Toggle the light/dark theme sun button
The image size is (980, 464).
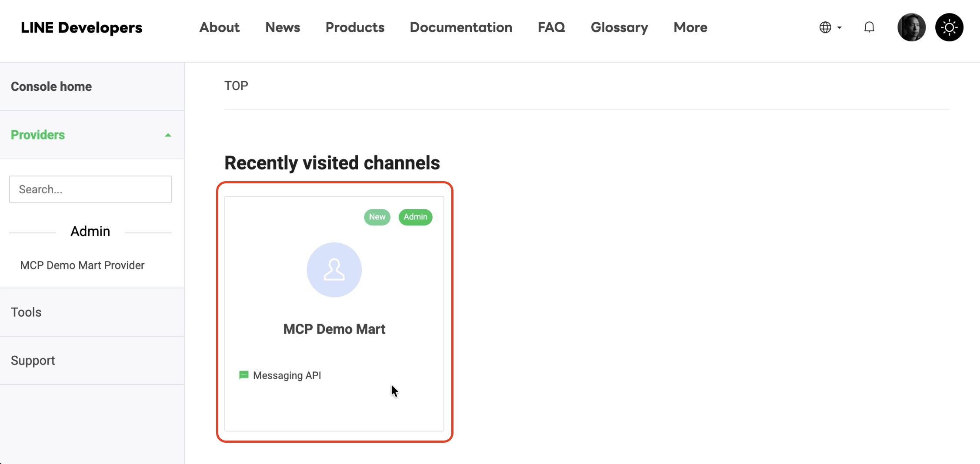tap(949, 27)
